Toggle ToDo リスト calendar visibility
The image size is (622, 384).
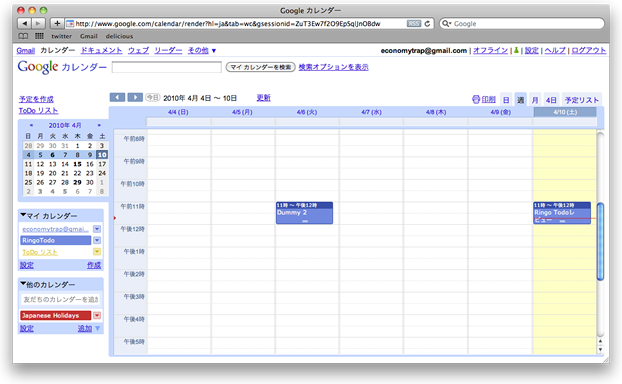pyautogui.click(x=40, y=252)
